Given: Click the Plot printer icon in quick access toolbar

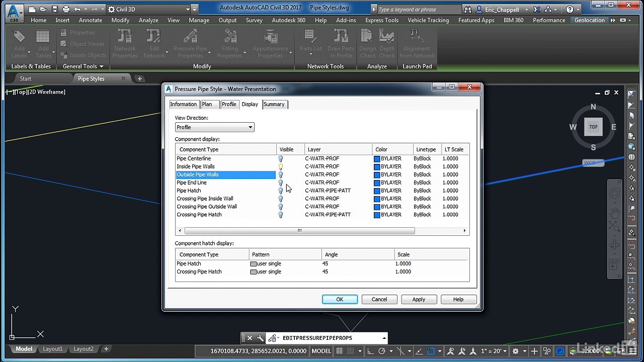Looking at the screenshot, I should pos(66,9).
